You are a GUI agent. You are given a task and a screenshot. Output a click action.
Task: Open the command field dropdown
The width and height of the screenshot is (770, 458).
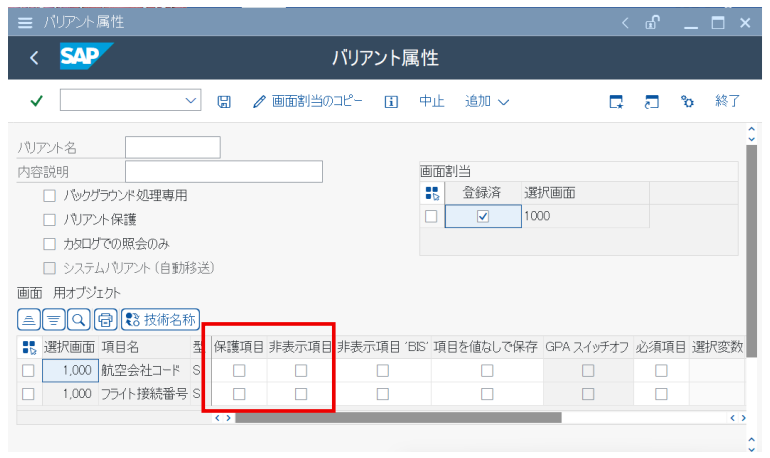pyautogui.click(x=191, y=101)
